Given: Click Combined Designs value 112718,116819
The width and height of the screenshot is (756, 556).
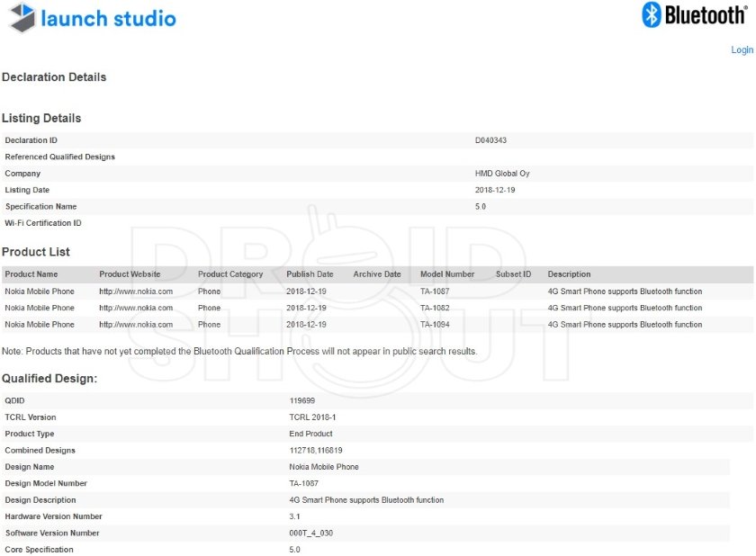Looking at the screenshot, I should click(316, 451).
